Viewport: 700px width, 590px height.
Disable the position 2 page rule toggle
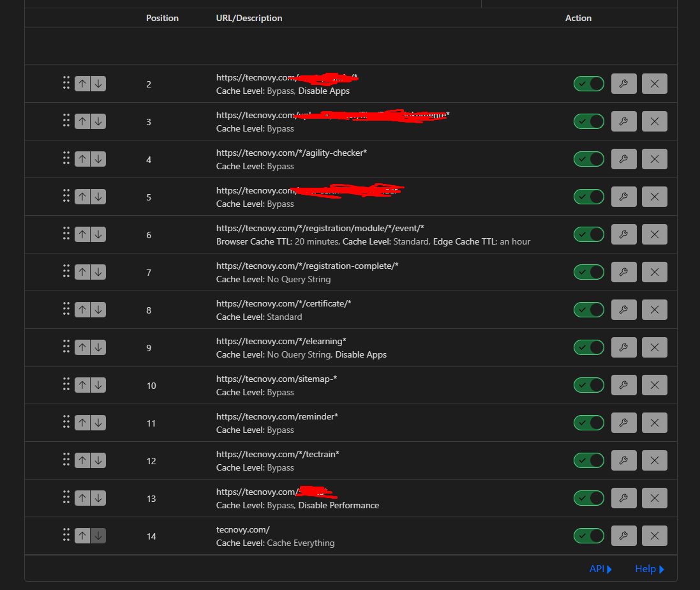(589, 84)
